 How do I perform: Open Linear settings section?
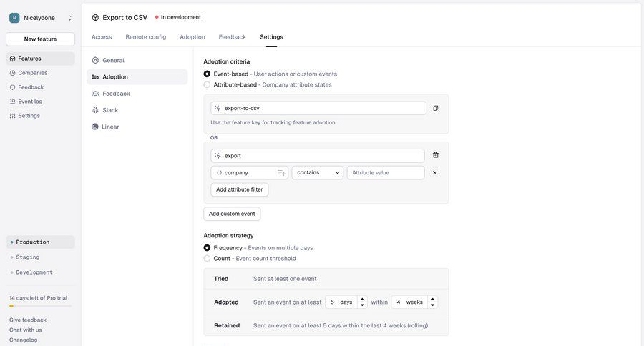(x=137, y=127)
